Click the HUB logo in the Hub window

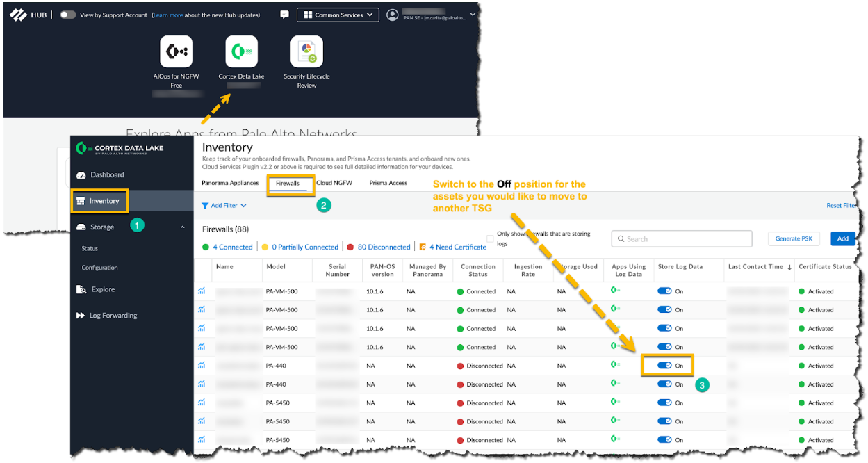pyautogui.click(x=28, y=15)
